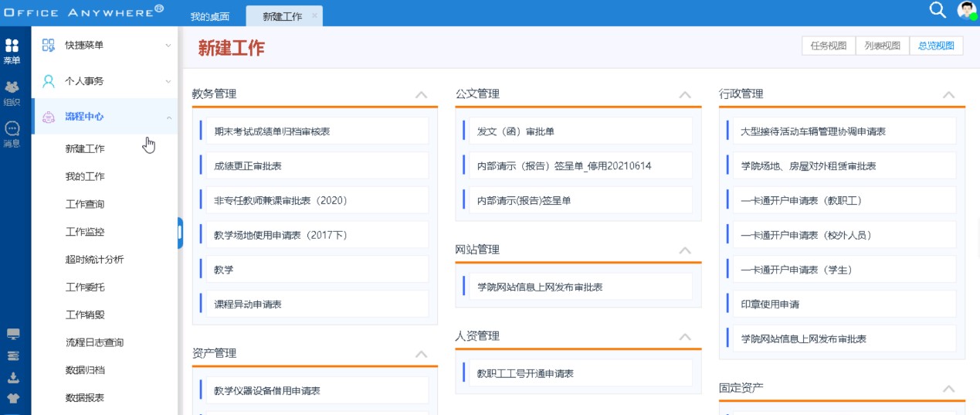Collapse the 行政管理 section
The width and height of the screenshot is (980, 415).
click(948, 94)
